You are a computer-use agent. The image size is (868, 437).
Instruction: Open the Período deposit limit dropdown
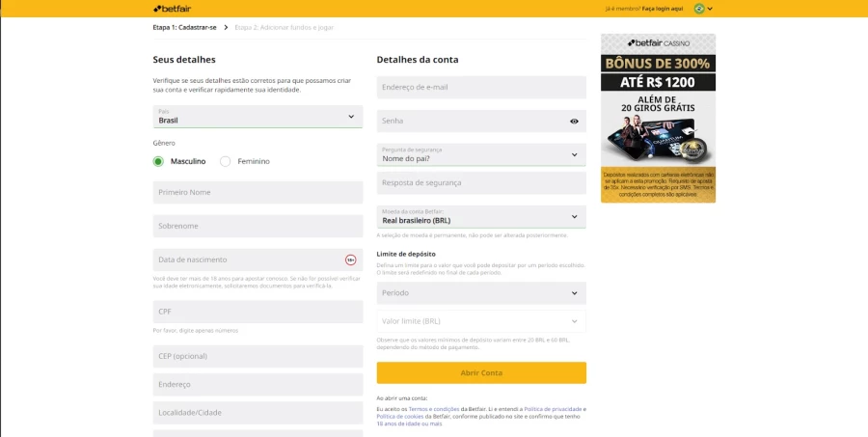[x=481, y=293]
